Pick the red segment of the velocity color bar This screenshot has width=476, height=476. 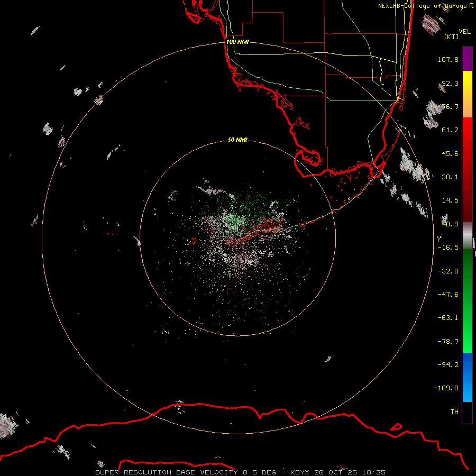tap(467, 169)
